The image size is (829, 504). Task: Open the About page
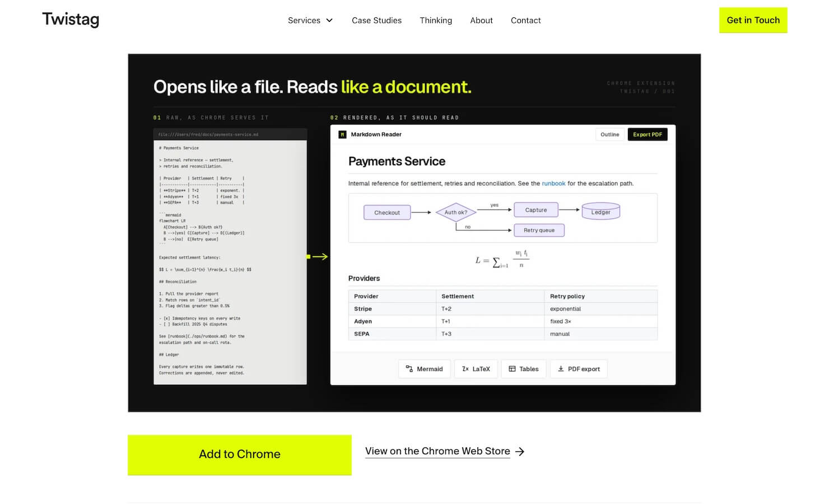tap(481, 20)
